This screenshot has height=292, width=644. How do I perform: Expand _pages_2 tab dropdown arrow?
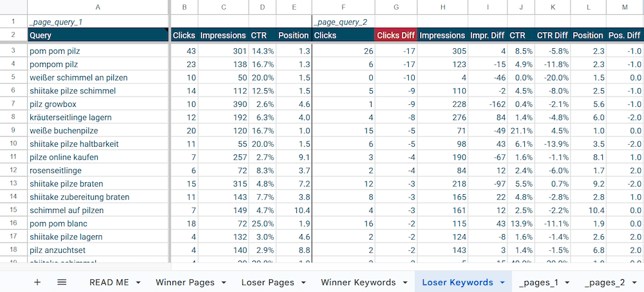click(634, 282)
